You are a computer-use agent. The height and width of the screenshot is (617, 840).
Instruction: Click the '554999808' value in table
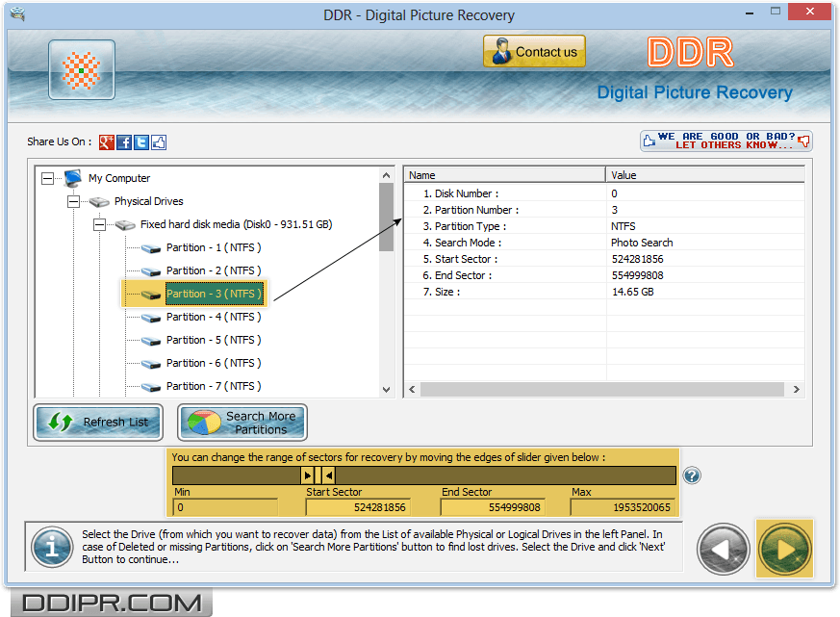pos(638,275)
